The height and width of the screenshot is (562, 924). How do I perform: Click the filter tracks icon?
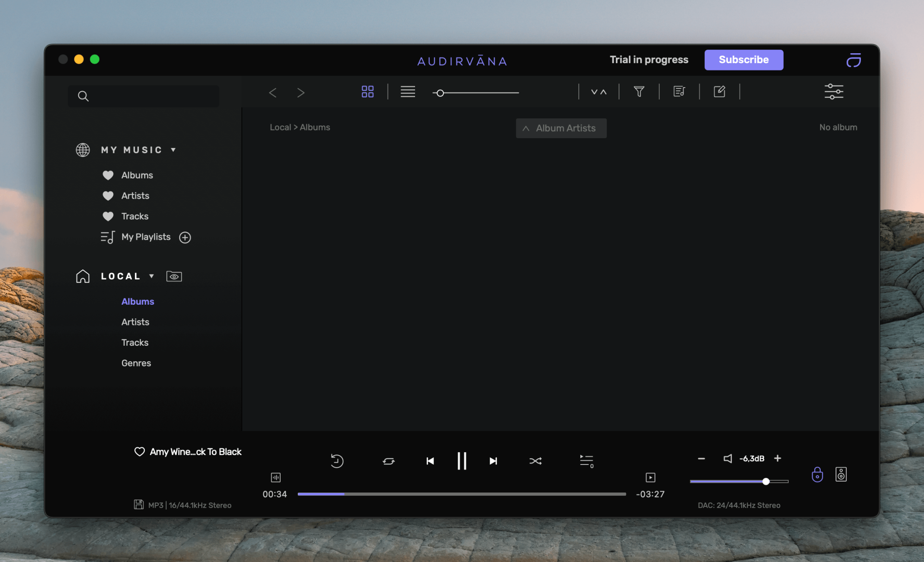[638, 91]
